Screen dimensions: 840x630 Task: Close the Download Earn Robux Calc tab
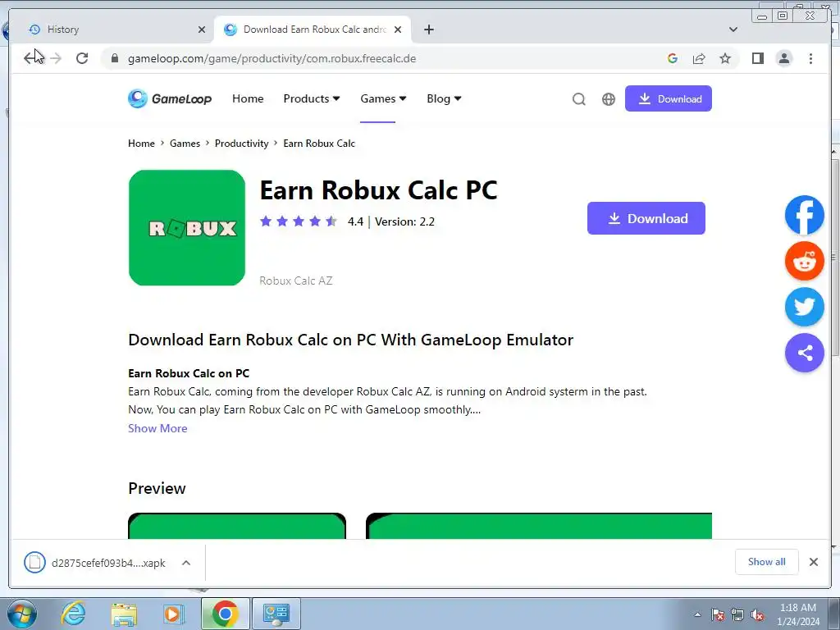pos(398,30)
